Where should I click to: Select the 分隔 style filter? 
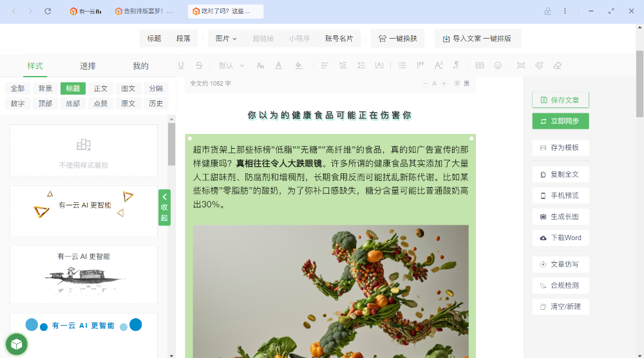(x=156, y=88)
